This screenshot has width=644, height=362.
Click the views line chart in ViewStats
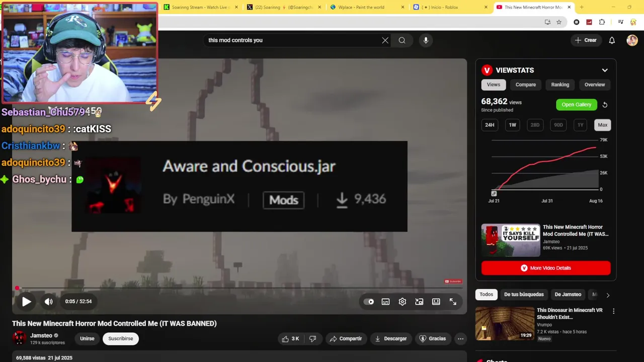click(545, 166)
